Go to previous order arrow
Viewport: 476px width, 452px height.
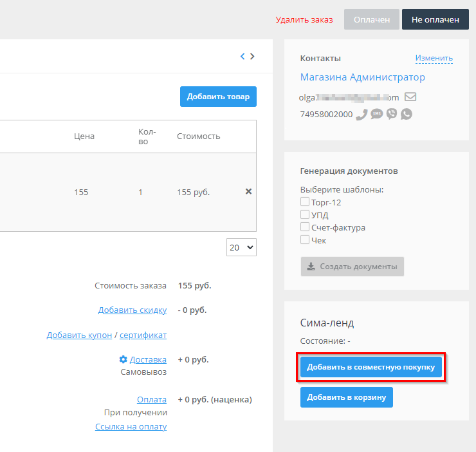click(243, 57)
